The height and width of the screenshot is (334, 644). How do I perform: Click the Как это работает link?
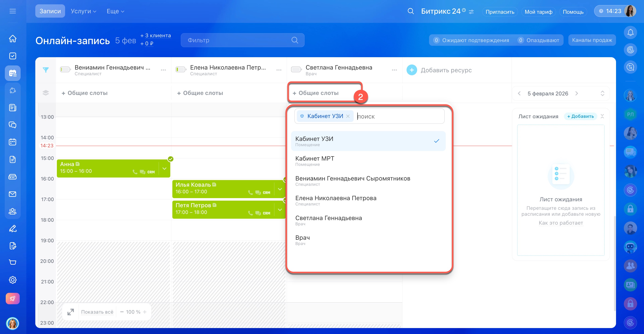(x=561, y=223)
